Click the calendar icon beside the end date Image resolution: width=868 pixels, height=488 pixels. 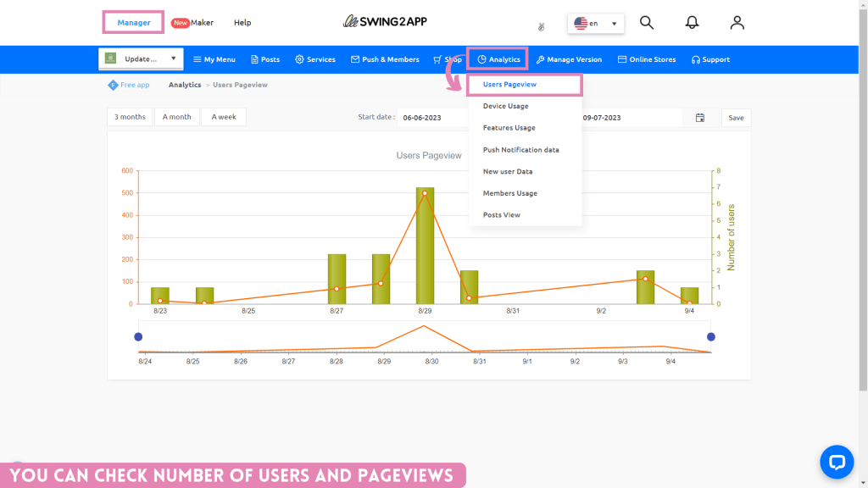click(700, 118)
